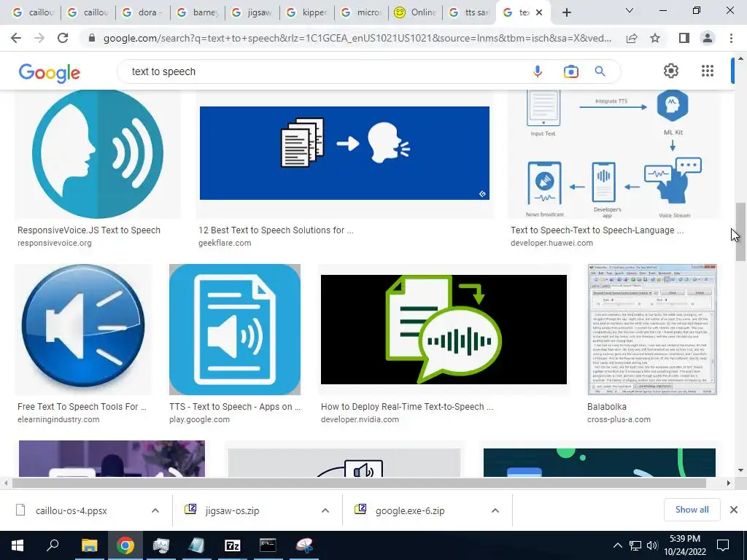The height and width of the screenshot is (560, 747).
Task: Open a new browser tab
Action: 566,12
